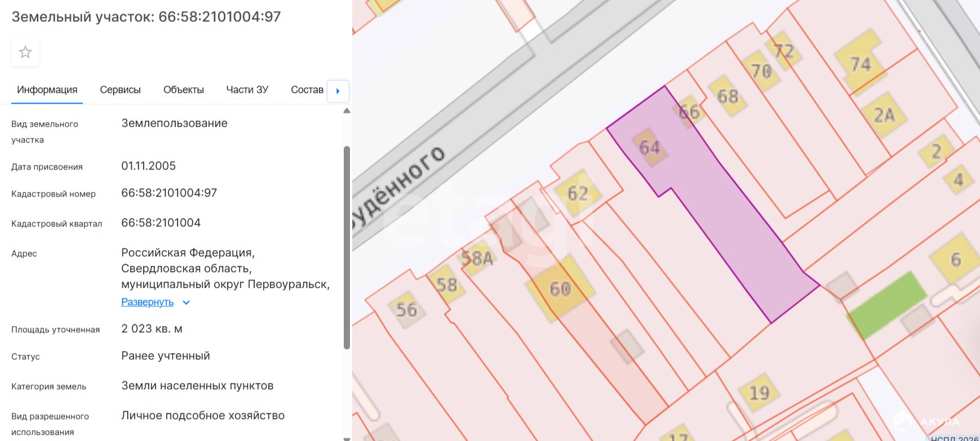Click the info panel vertical scrollbar thumb
The image size is (980, 441).
pos(347,248)
